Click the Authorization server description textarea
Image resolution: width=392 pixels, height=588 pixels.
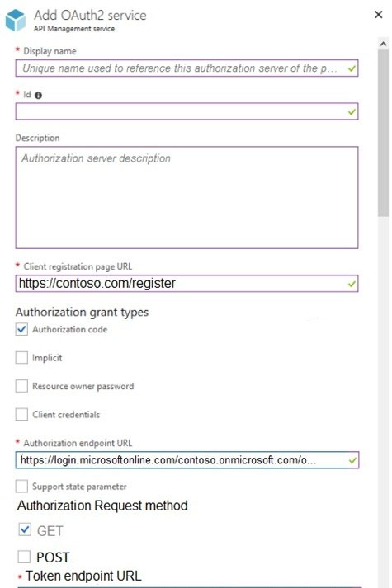[187, 197]
